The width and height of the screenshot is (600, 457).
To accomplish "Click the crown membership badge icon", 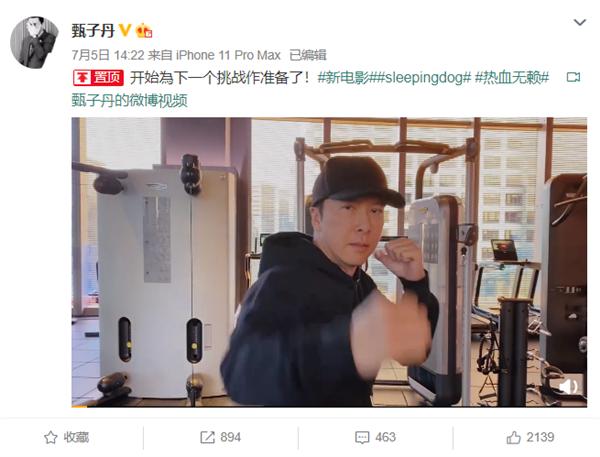I will pos(144,31).
